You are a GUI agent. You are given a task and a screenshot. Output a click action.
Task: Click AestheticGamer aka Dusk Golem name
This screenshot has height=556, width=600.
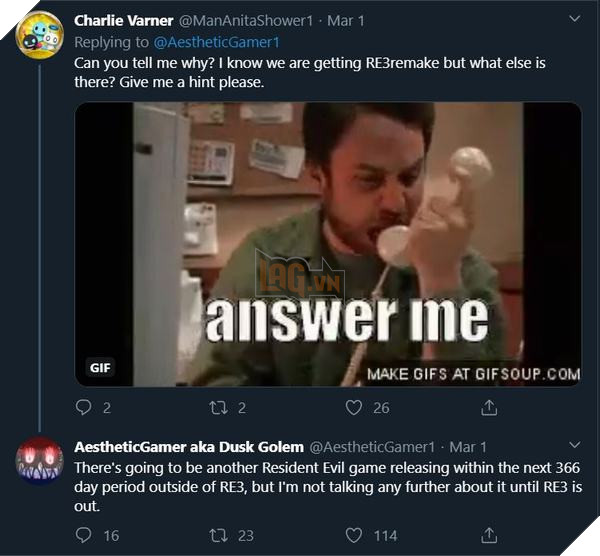pos(188,446)
